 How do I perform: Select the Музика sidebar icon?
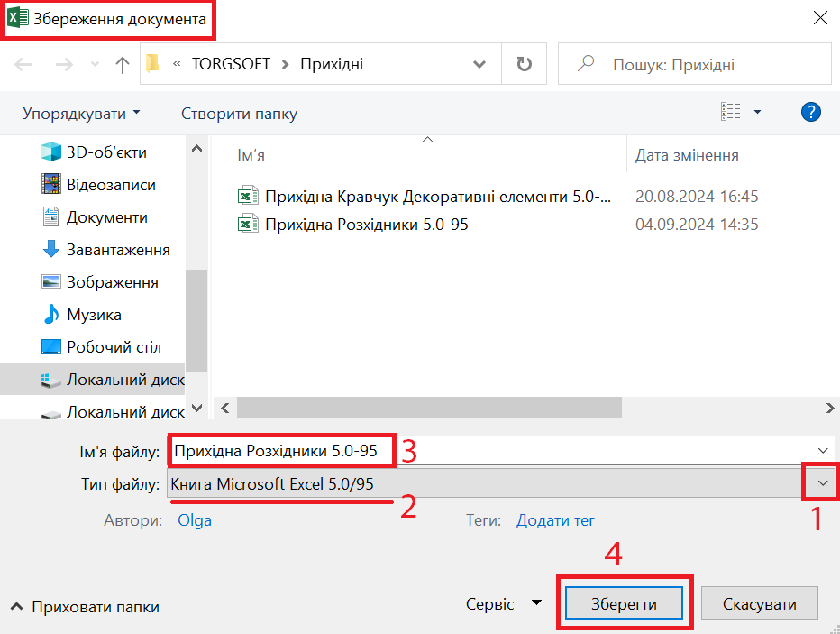[52, 315]
